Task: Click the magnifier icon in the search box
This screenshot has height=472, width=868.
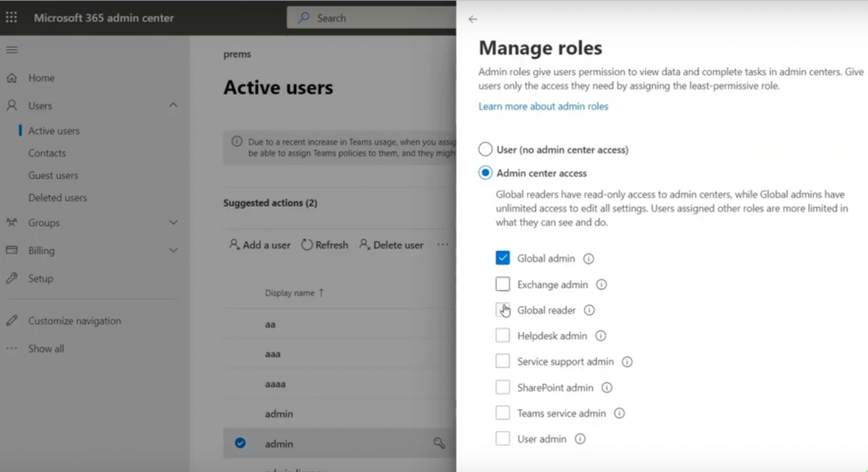Action: (x=304, y=18)
